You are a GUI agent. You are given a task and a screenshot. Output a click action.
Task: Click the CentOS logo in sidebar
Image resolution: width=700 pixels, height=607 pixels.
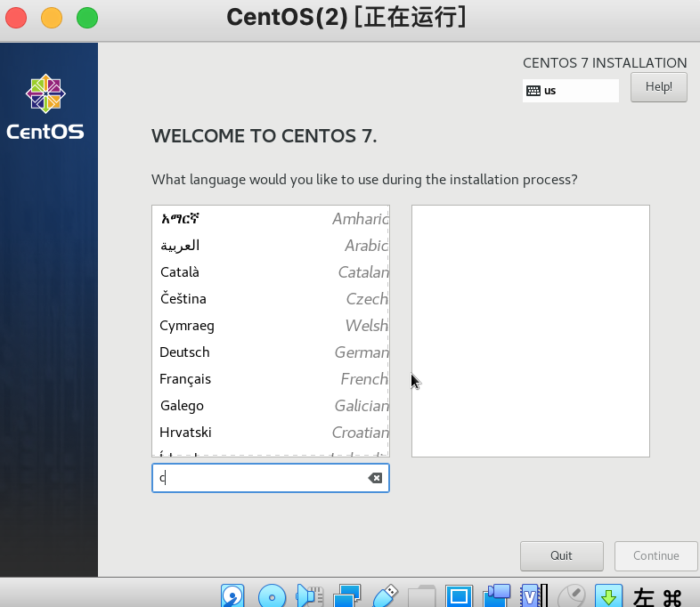(45, 107)
